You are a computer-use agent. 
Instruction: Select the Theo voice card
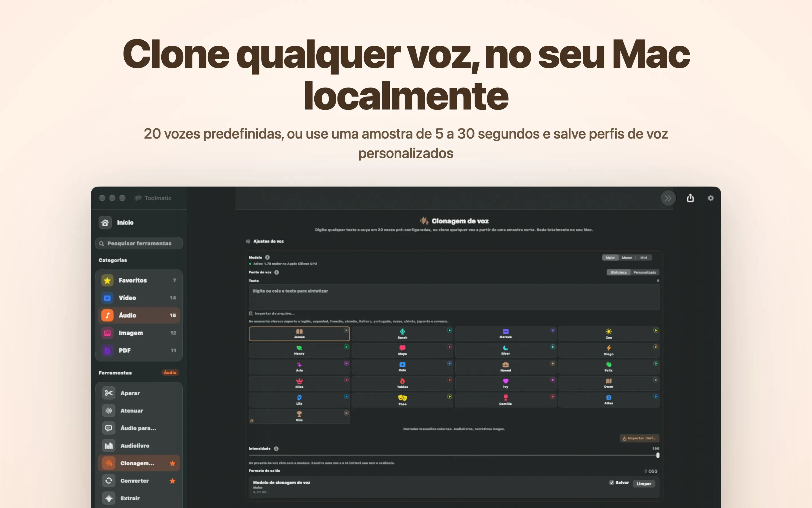[402, 400]
